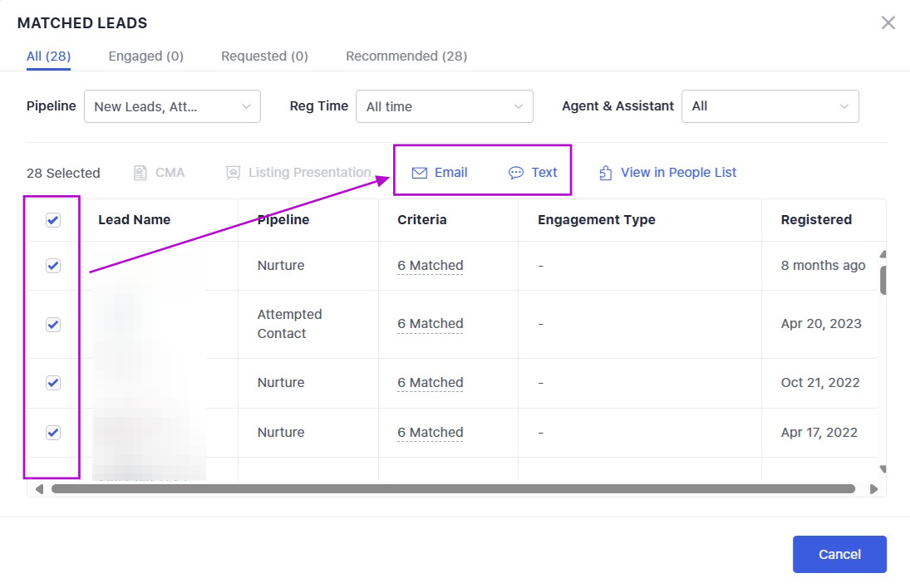Click the CMA document icon
The width and height of the screenshot is (910, 588).
pyautogui.click(x=140, y=173)
